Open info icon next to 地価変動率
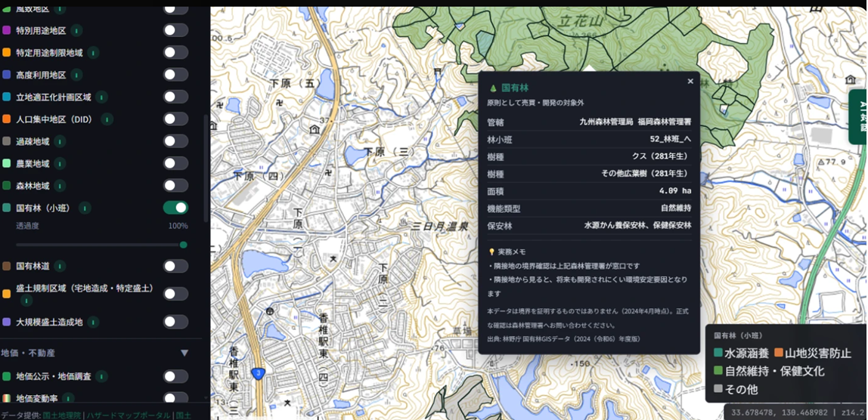The height and width of the screenshot is (420, 868). [x=68, y=397]
